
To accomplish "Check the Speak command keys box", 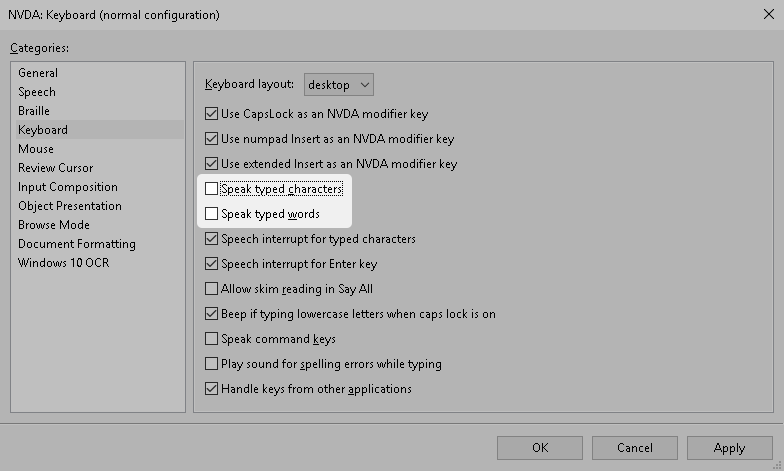I will (211, 339).
